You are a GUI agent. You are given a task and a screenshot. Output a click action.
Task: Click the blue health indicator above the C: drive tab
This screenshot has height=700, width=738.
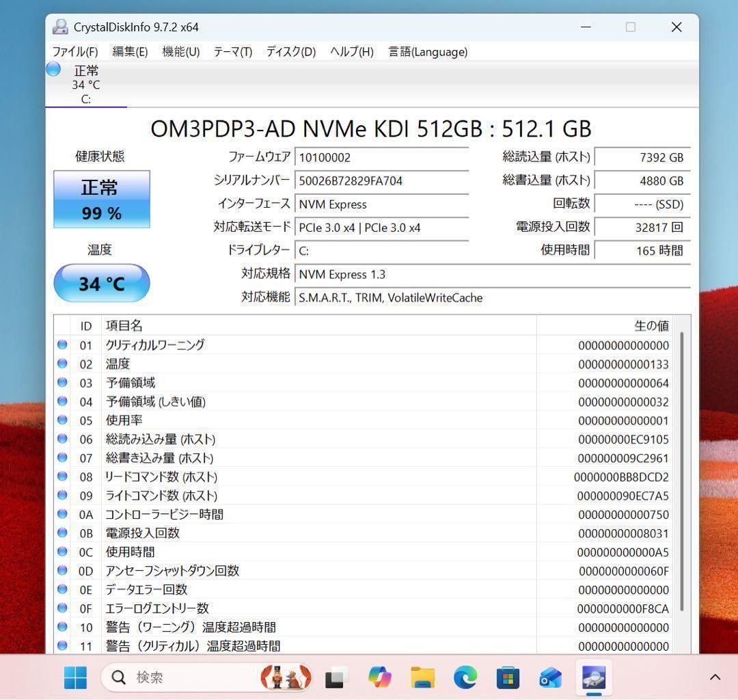point(53,69)
